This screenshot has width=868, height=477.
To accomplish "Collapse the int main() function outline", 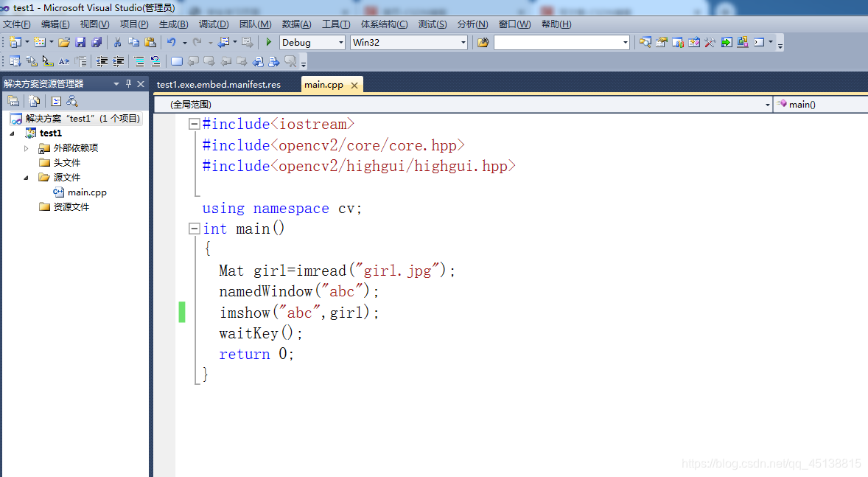I will 194,229.
